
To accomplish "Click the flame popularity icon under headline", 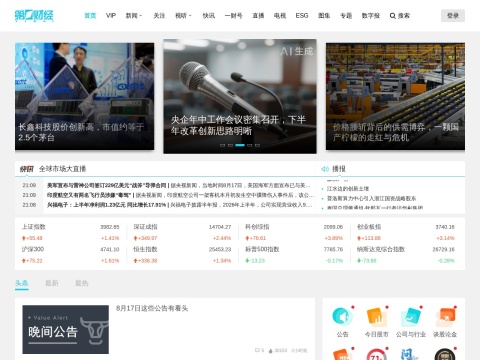I will (x=270, y=350).
